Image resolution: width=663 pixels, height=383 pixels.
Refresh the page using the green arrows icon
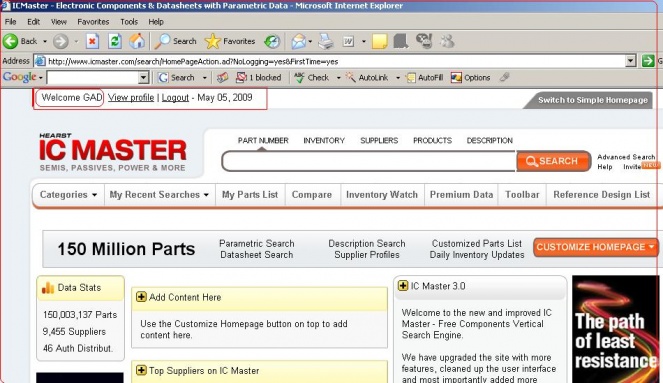point(115,41)
